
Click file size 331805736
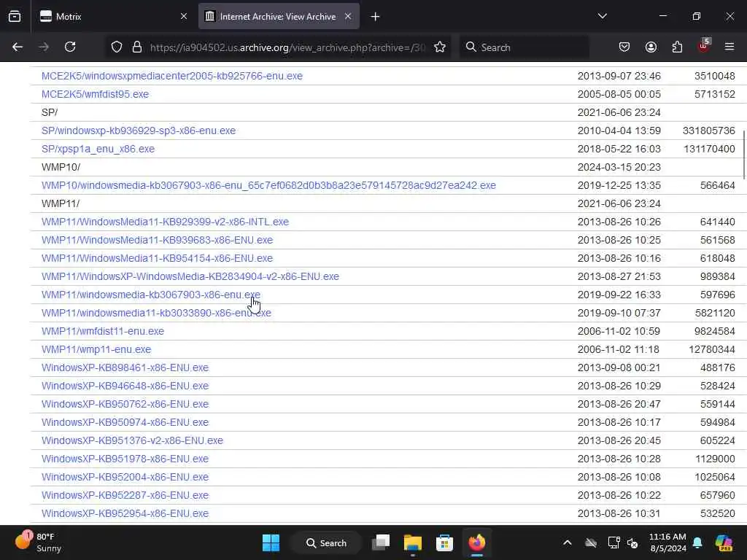(x=709, y=131)
